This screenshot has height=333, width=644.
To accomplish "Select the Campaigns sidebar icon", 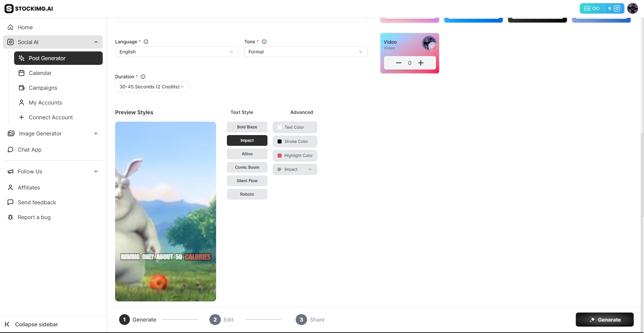I will (x=21, y=88).
